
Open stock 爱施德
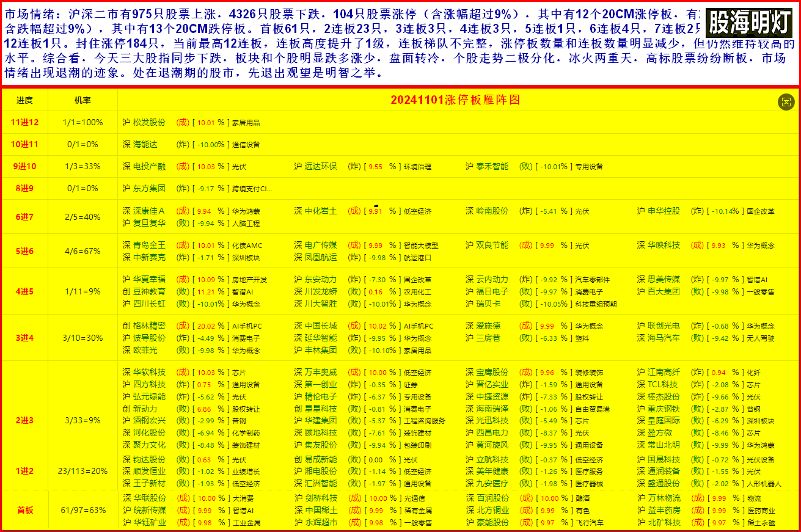(488, 326)
